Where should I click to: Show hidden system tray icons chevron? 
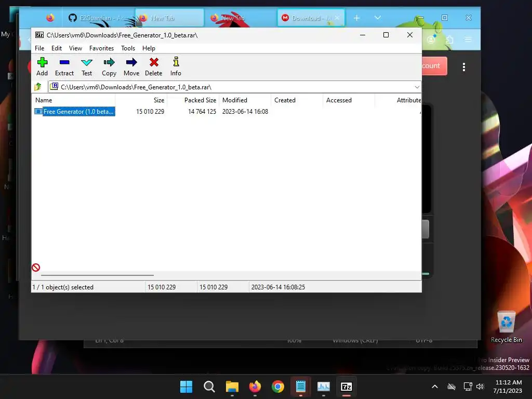[435, 387]
